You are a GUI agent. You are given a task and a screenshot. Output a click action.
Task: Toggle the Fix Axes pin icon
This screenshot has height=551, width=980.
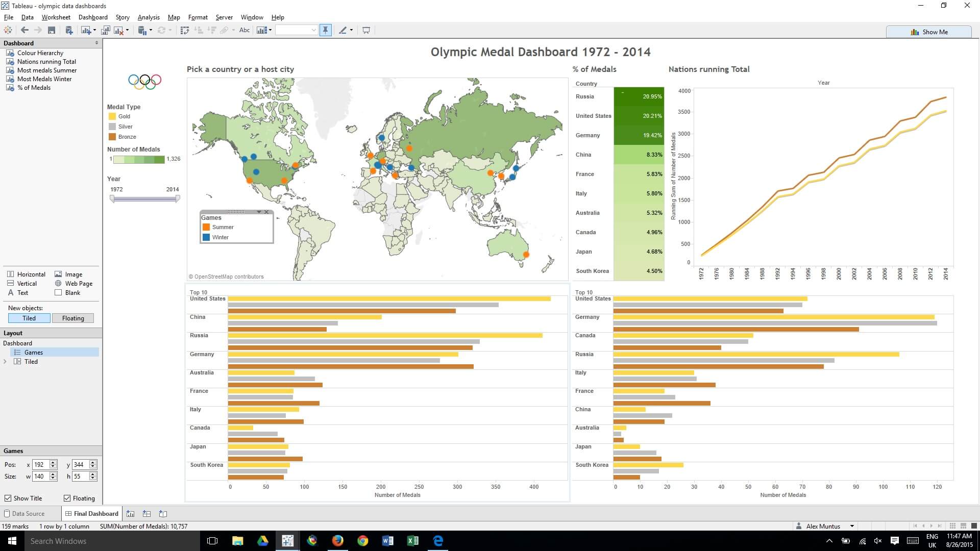(x=325, y=31)
